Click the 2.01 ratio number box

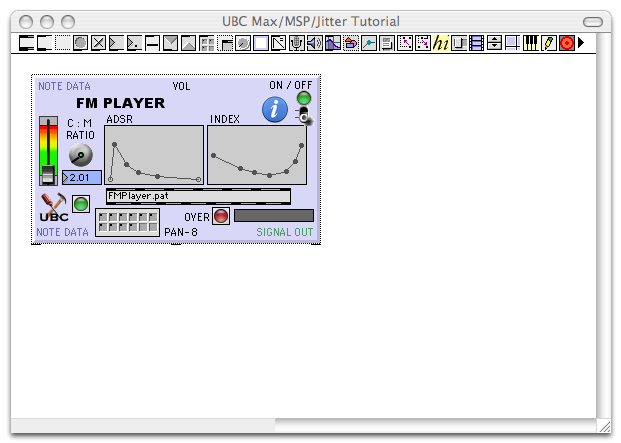(82, 178)
